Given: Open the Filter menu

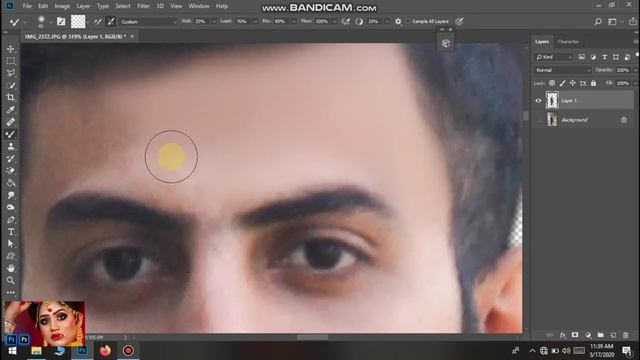Looking at the screenshot, I should click(x=143, y=6).
